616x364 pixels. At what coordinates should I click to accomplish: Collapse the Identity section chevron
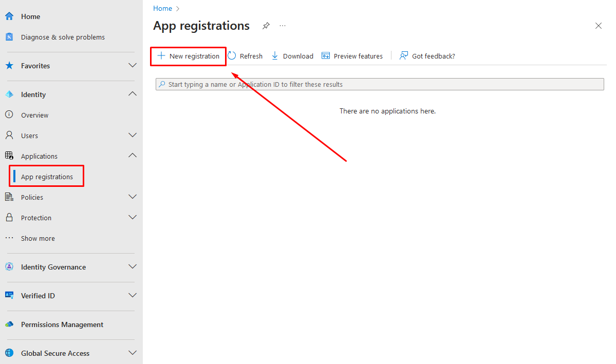[x=133, y=94]
